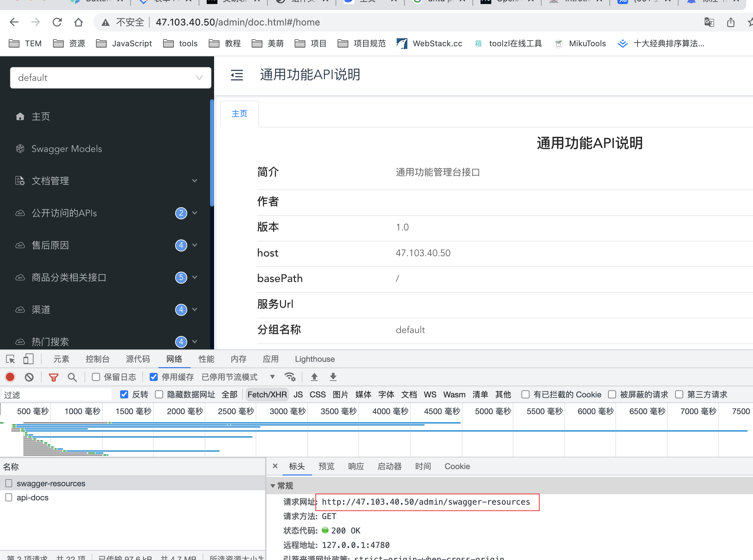
Task: Click the network timeline overview at 3000 毫秒
Action: [x=288, y=411]
